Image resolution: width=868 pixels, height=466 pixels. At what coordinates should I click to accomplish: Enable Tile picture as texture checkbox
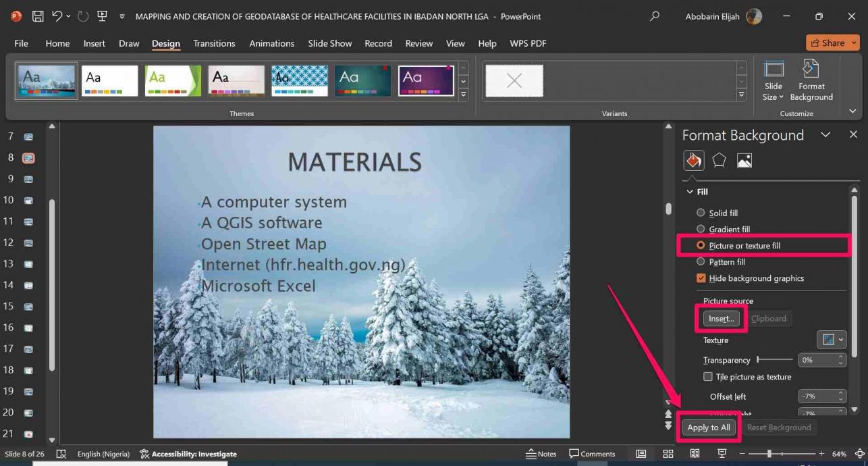click(x=707, y=377)
